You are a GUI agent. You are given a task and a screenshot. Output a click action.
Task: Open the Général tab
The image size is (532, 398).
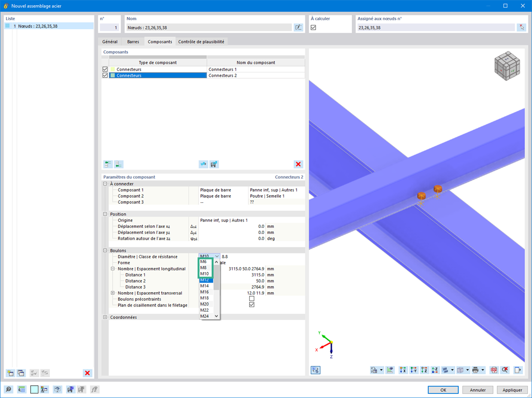coord(109,42)
